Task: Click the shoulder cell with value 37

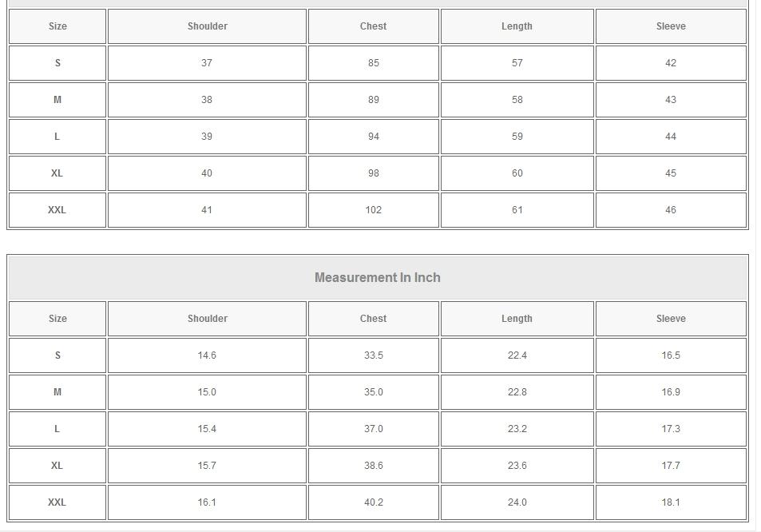Action: (207, 63)
